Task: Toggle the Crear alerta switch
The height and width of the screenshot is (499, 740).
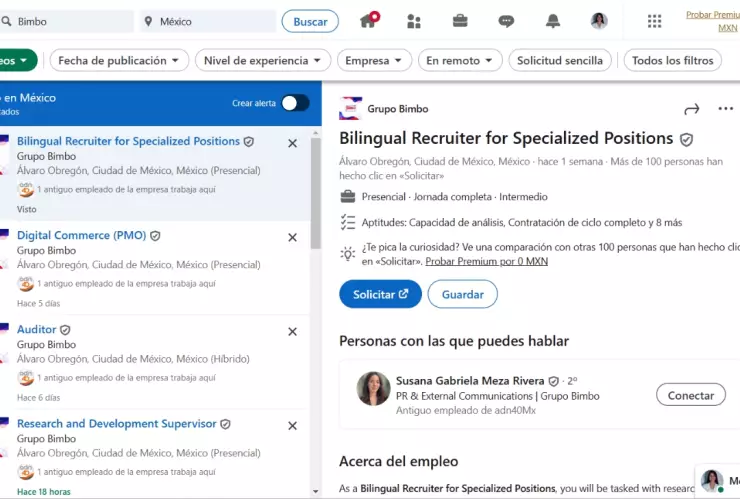Action: click(x=295, y=103)
